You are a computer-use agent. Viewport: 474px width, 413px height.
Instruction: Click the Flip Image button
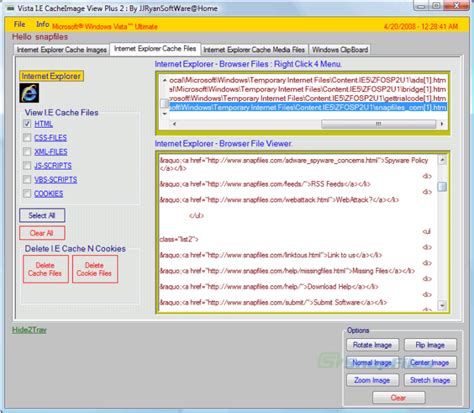430,345
